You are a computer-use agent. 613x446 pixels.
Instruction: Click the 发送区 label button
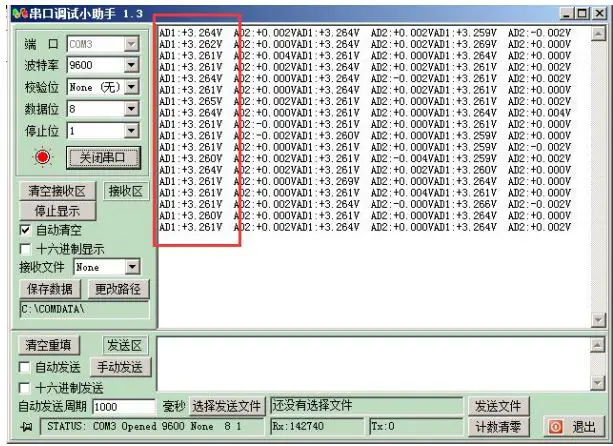click(125, 345)
